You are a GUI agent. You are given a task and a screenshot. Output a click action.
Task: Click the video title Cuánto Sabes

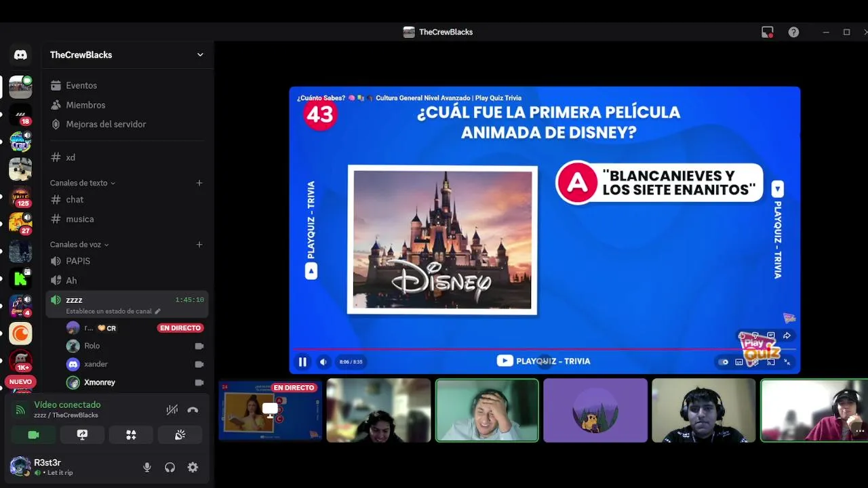[409, 98]
